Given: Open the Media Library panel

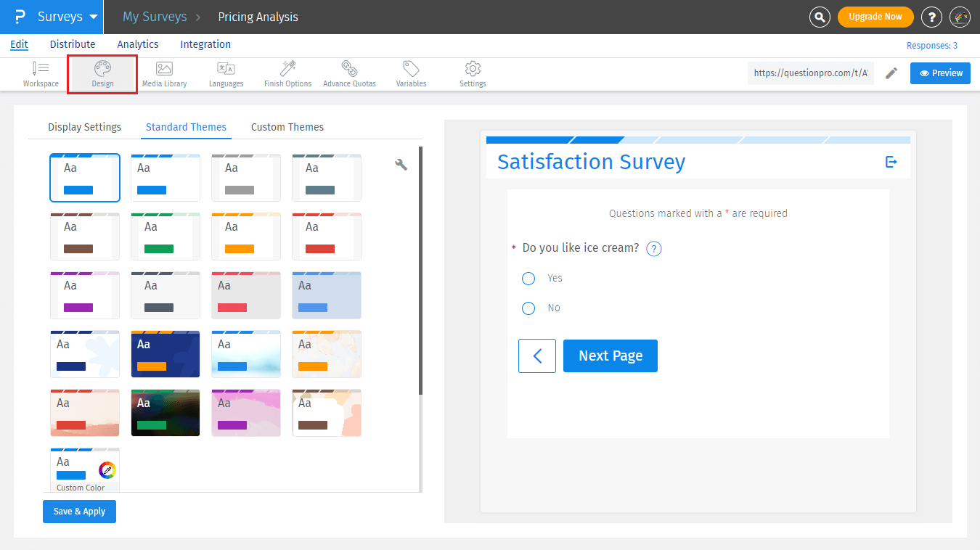Looking at the screenshot, I should coord(164,73).
